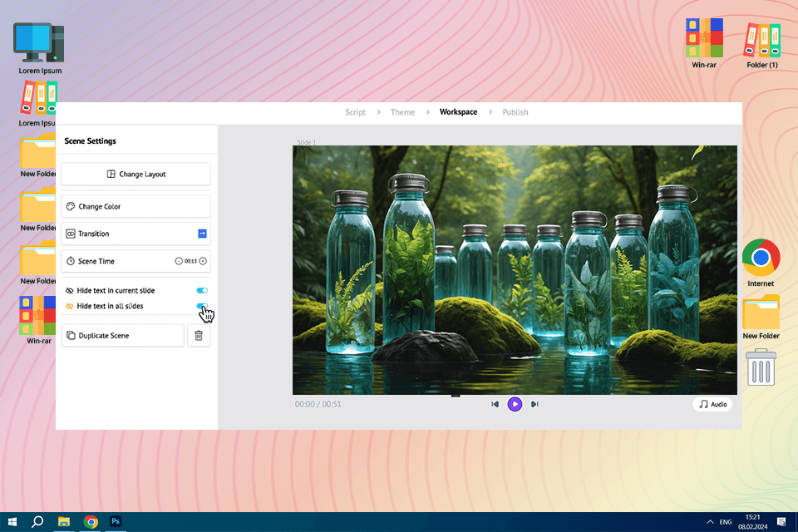This screenshot has width=798, height=532.
Task: Click the purple play button
Action: (x=515, y=404)
